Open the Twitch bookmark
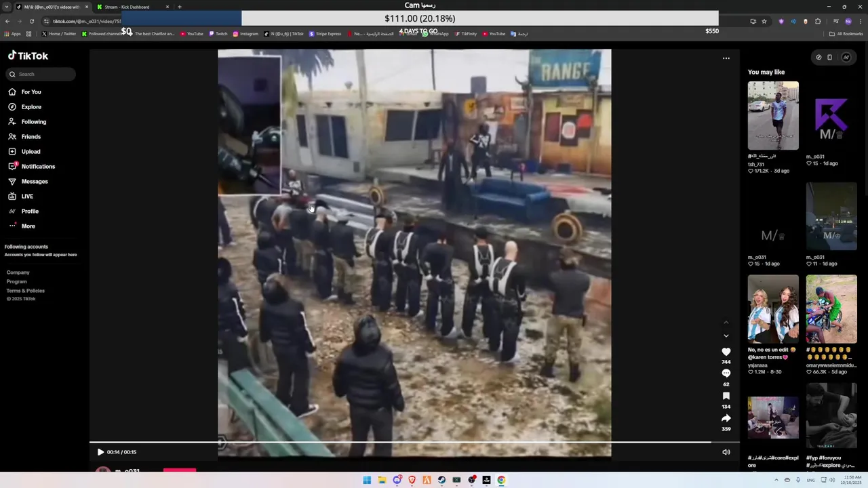Screen dimensions: 868x488 [x=218, y=34]
